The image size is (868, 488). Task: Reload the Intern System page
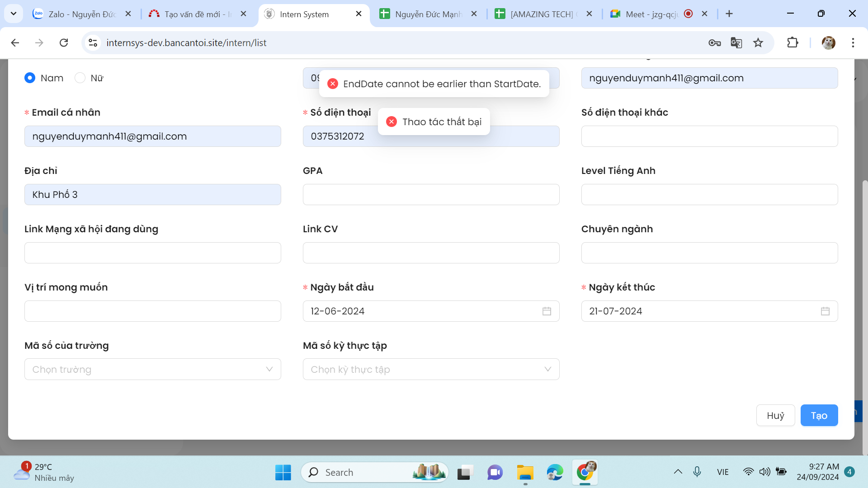click(x=64, y=43)
